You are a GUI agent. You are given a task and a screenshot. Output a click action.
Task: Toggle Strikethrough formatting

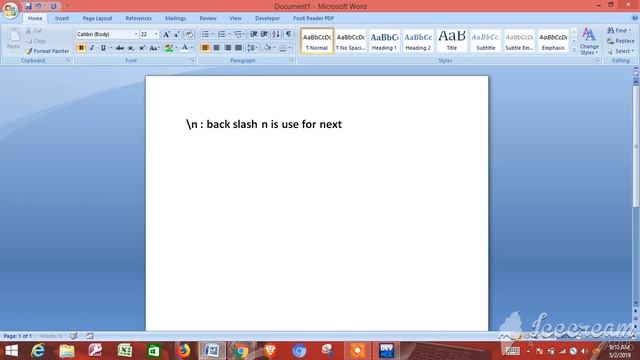120,48
